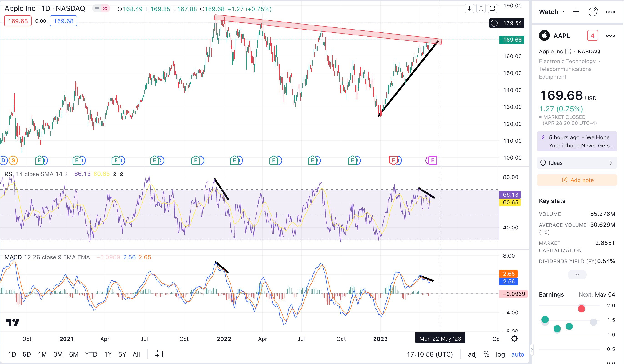This screenshot has width=624, height=364.
Task: Click the Add note button
Action: 577,180
